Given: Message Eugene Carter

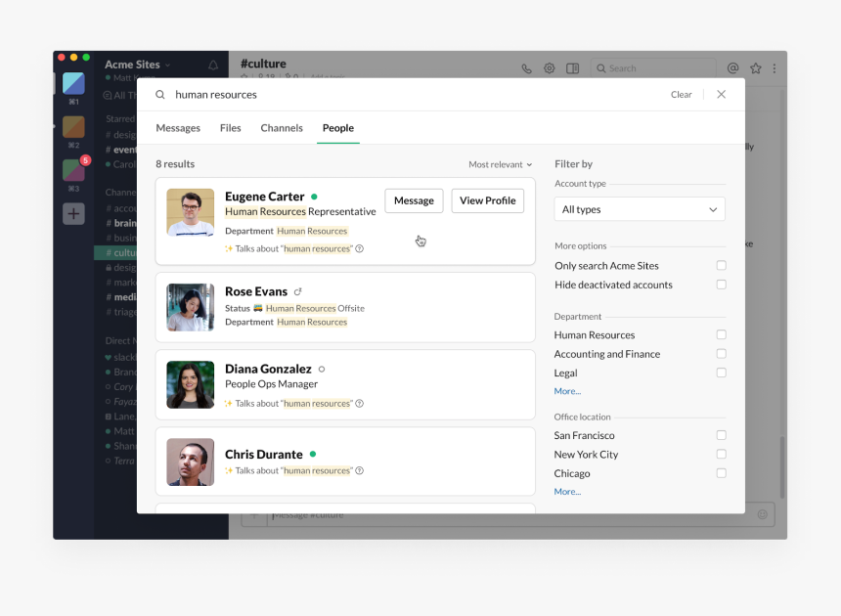Looking at the screenshot, I should (x=414, y=200).
